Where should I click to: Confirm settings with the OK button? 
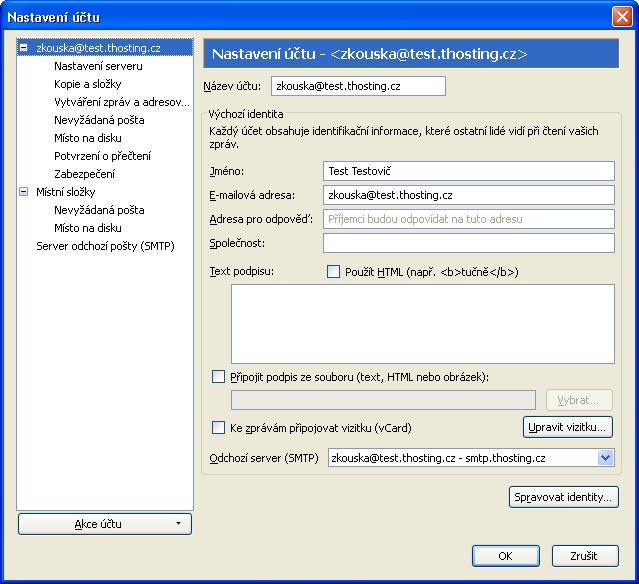505,556
